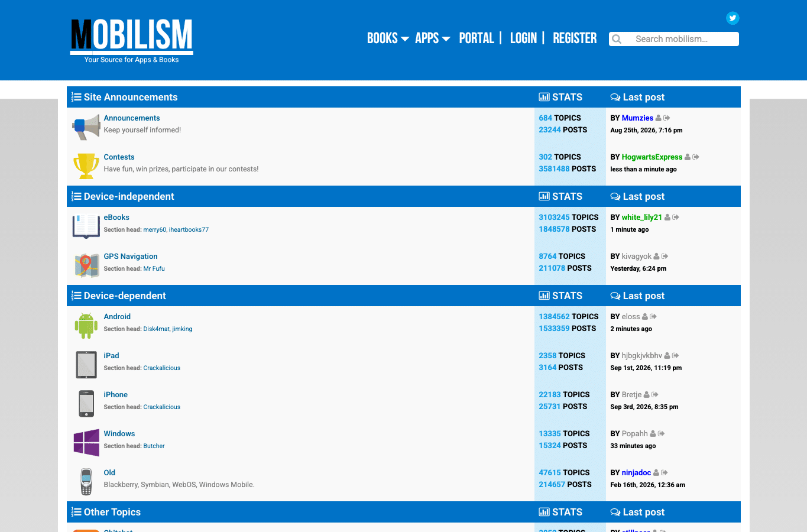This screenshot has height=532, width=807.
Task: Click the Search mobilism input field
Action: 674,39
